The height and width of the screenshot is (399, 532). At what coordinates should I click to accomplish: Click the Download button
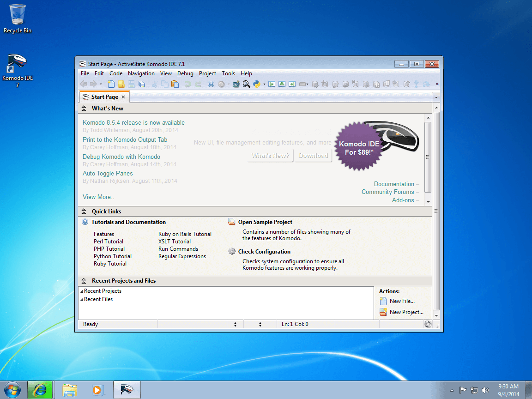[313, 156]
